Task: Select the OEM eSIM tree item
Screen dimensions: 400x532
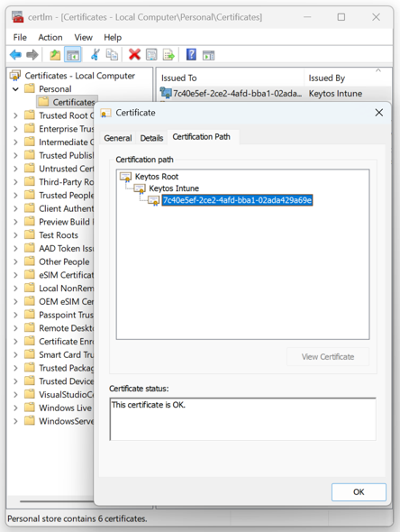Action: [x=67, y=301]
